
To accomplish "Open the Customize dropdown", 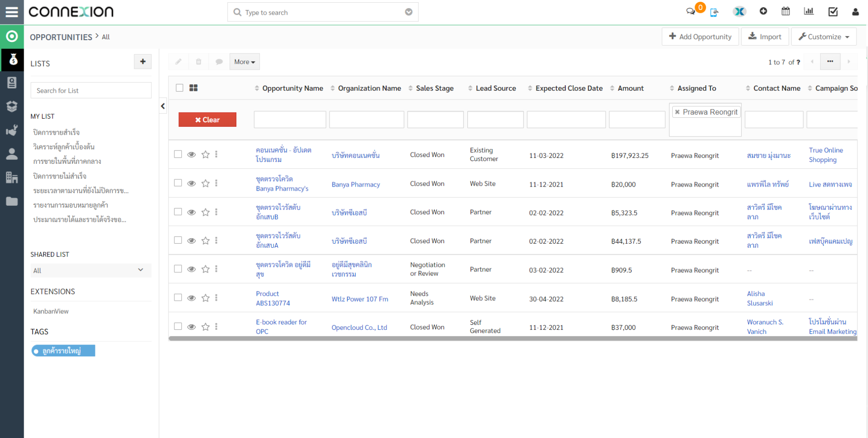I will coord(823,36).
